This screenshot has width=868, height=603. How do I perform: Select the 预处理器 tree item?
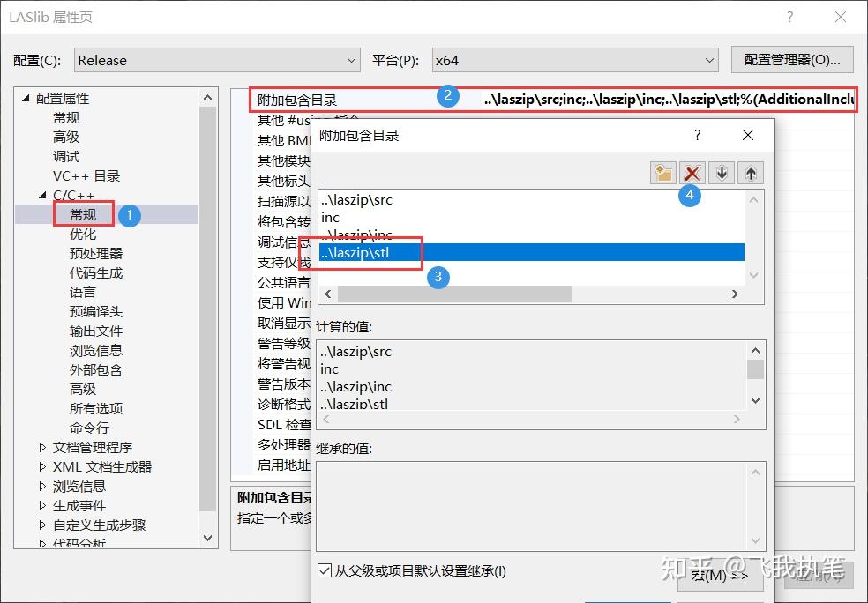coord(95,254)
